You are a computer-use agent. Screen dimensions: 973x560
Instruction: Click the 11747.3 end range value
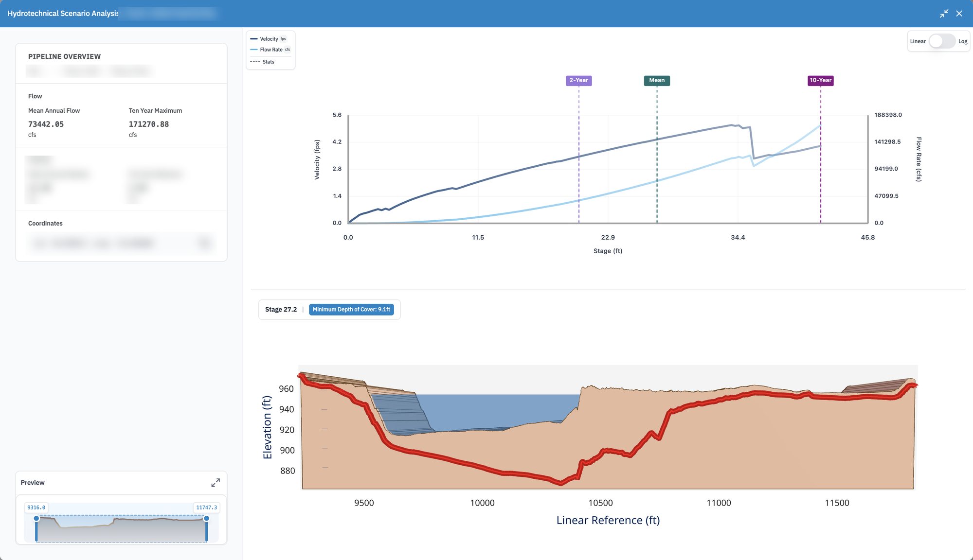coord(206,507)
